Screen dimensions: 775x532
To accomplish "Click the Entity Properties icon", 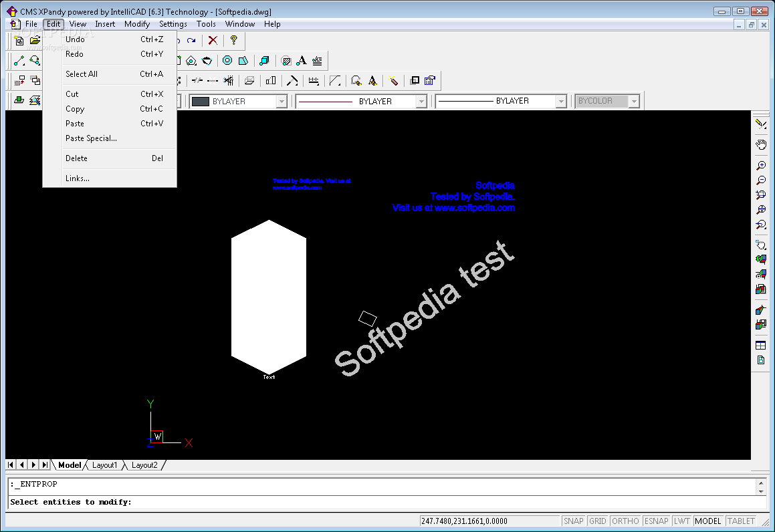I will coord(430,80).
